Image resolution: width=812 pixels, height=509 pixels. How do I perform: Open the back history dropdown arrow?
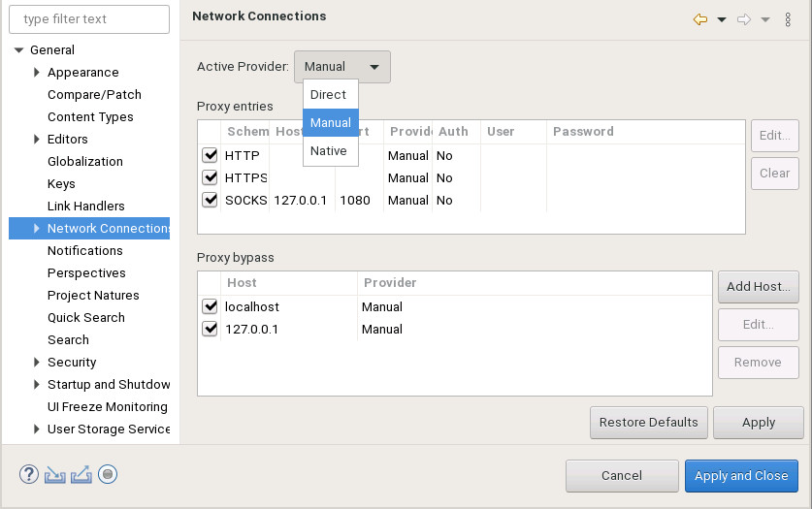(722, 19)
